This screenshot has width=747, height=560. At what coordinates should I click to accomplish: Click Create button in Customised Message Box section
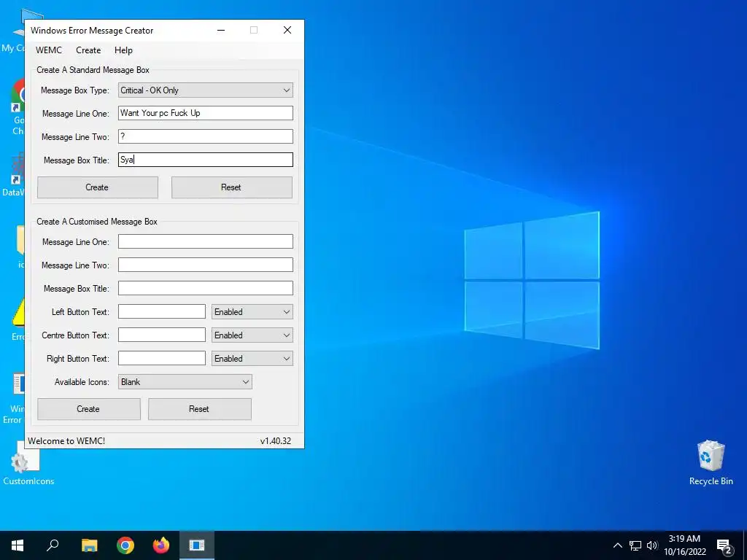[x=88, y=409]
